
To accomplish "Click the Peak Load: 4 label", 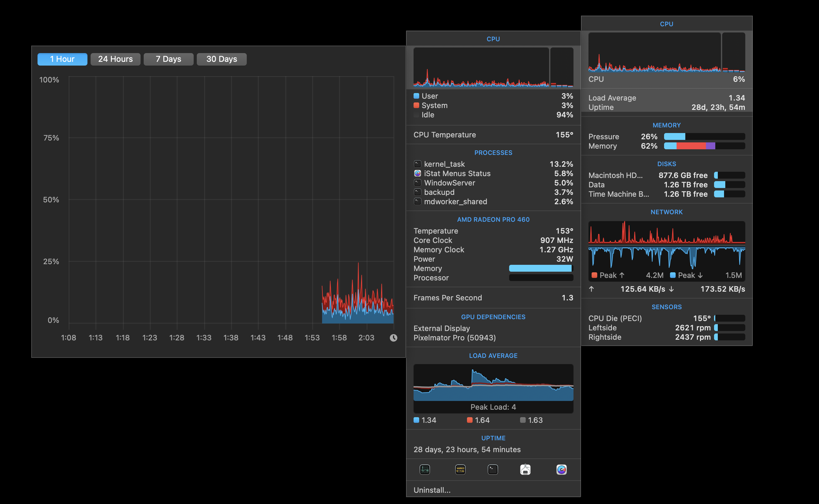I will 493,407.
